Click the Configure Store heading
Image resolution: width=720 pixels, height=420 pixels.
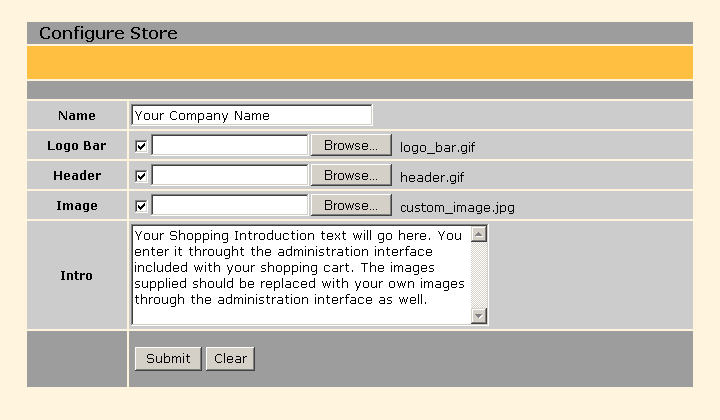pos(108,33)
